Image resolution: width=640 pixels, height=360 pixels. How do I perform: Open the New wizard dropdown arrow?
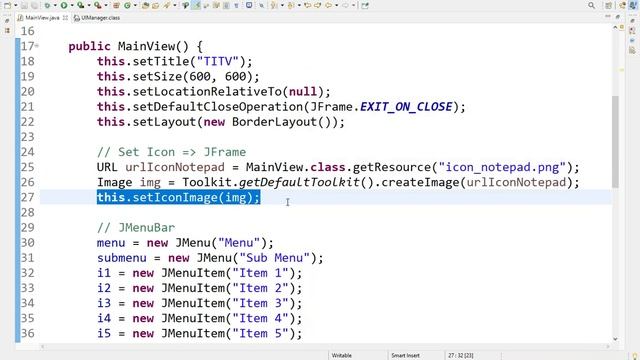[x=16, y=5]
